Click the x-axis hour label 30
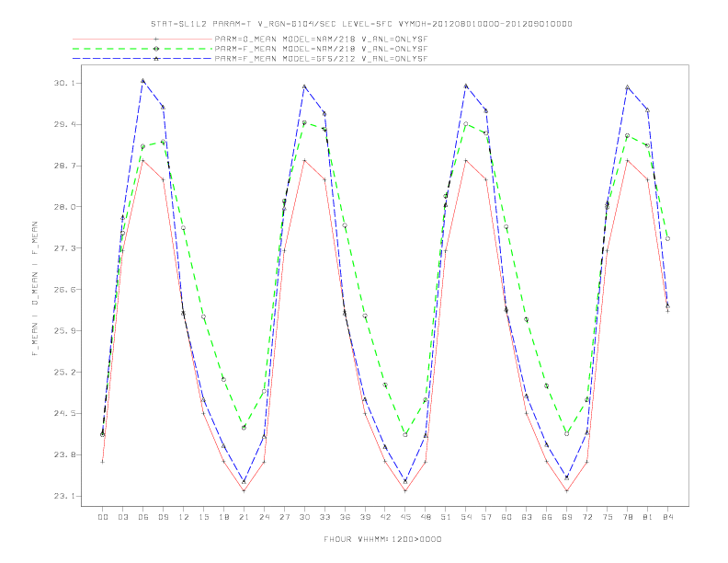 tap(304, 517)
